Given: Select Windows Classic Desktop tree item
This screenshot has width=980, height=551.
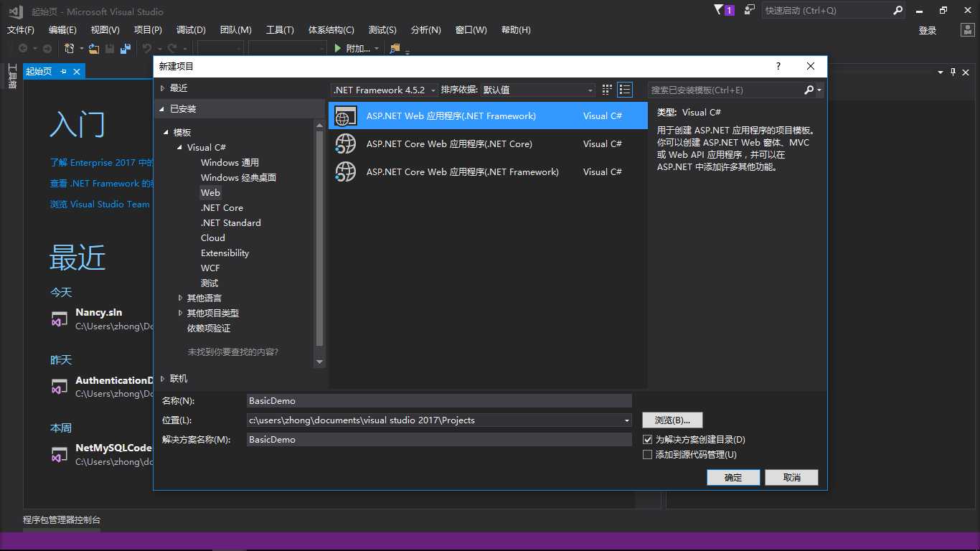Looking at the screenshot, I should pyautogui.click(x=238, y=177).
